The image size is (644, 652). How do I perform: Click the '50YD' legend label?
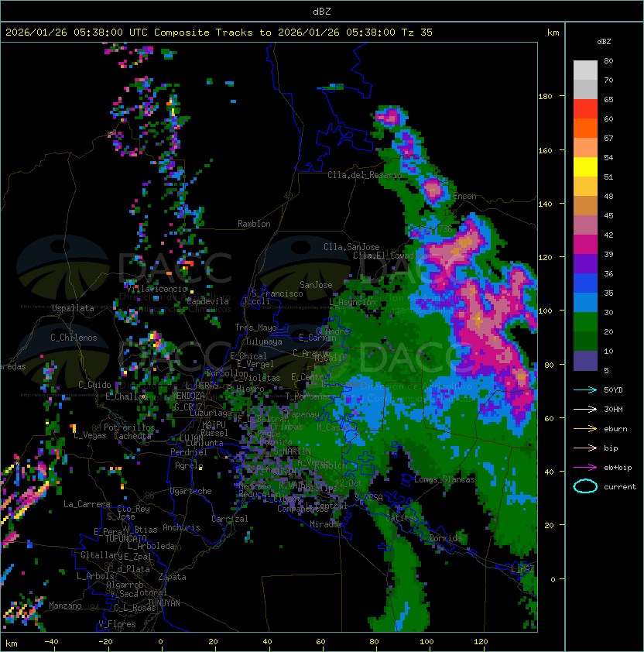[613, 389]
